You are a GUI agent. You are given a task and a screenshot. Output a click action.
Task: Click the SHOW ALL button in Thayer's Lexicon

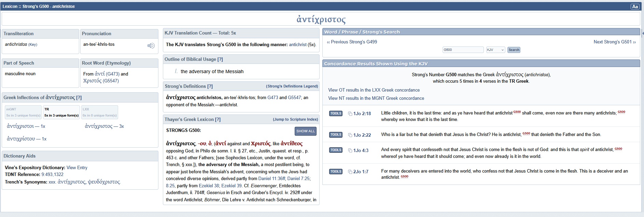click(306, 131)
